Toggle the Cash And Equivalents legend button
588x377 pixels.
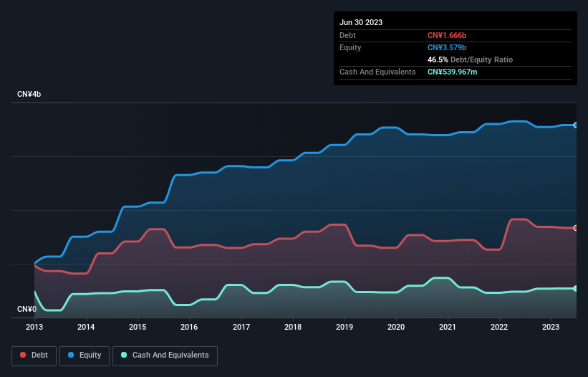pos(165,355)
